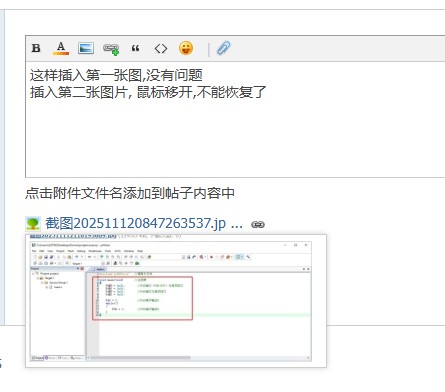
Task: Add attachment 截图202511120847263537.jp to the post
Action: (x=144, y=223)
